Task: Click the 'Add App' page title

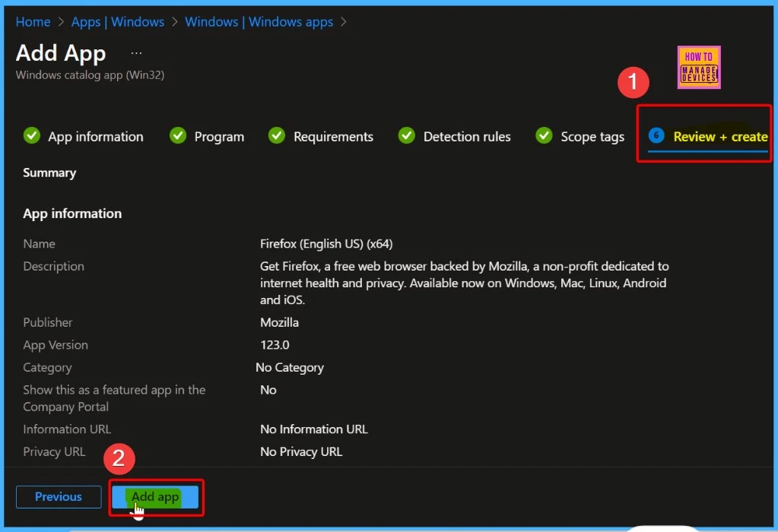Action: (x=61, y=53)
